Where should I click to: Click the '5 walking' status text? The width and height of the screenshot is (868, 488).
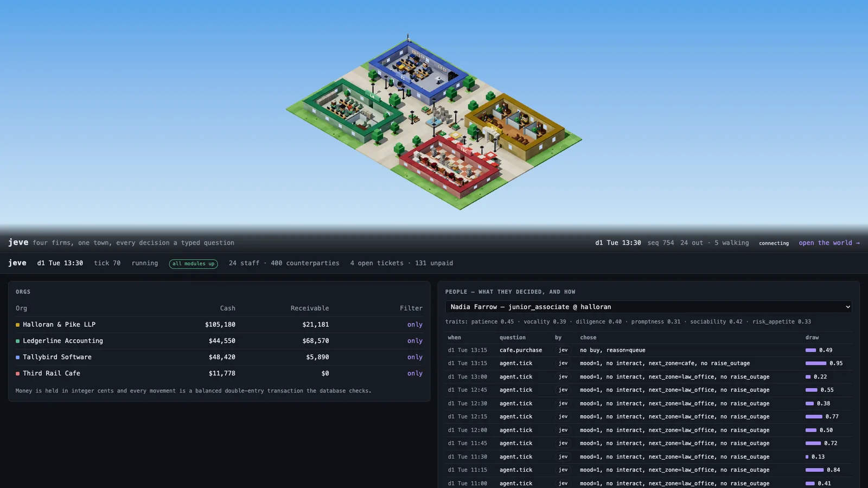coord(731,243)
